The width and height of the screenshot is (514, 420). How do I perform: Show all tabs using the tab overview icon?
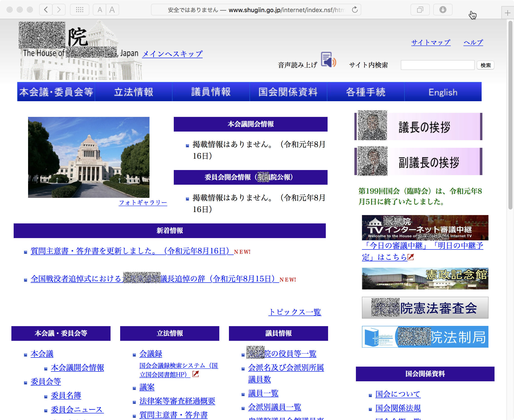420,10
